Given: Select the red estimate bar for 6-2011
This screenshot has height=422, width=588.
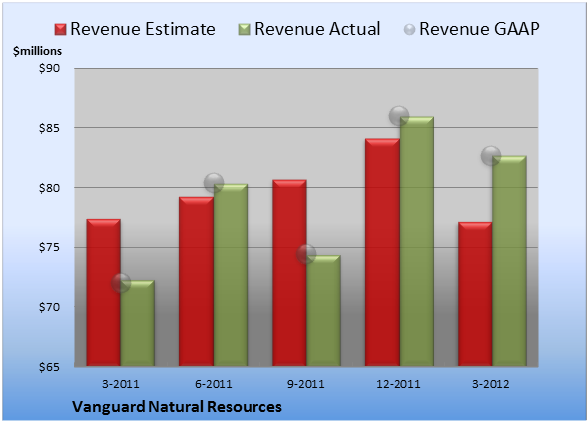Looking at the screenshot, I should click(196, 281).
